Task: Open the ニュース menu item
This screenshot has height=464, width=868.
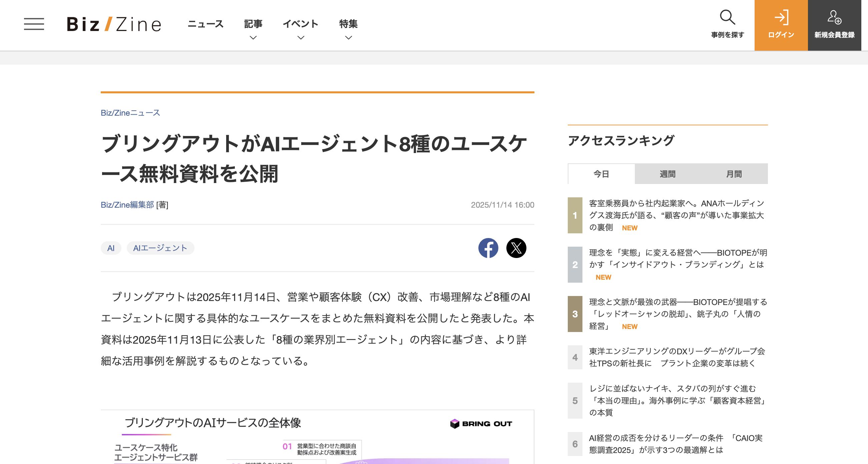Action: 206,24
